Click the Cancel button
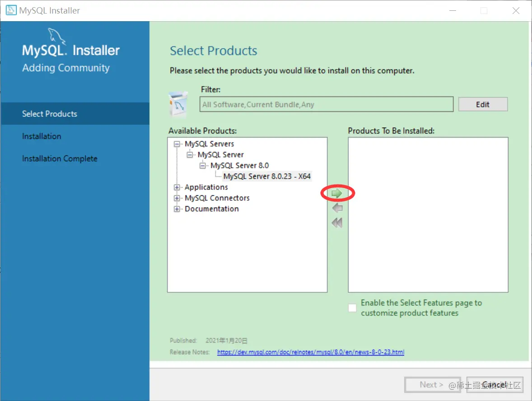This screenshot has width=532, height=401. (x=495, y=385)
